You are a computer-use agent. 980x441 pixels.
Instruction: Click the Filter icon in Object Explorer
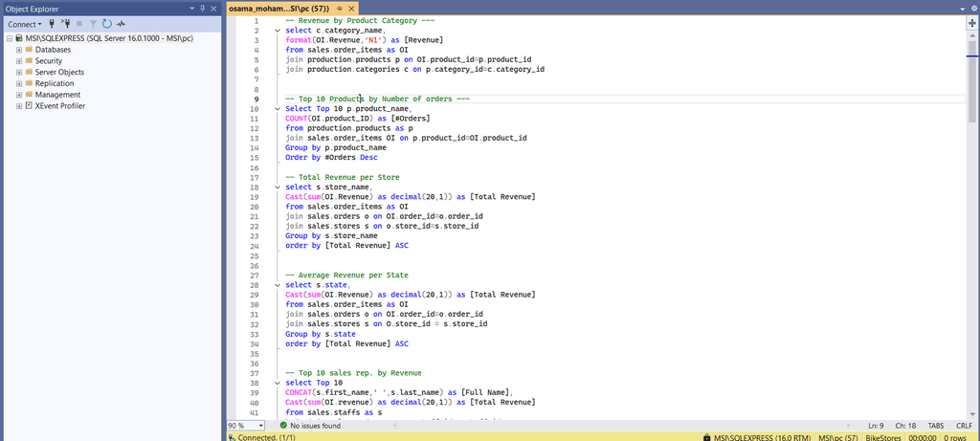[93, 23]
